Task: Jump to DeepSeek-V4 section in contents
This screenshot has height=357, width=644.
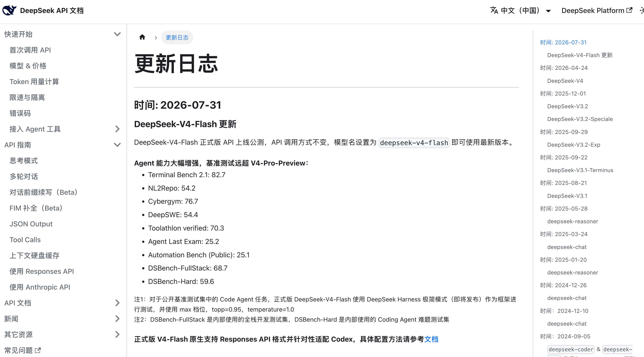Action: tap(565, 81)
